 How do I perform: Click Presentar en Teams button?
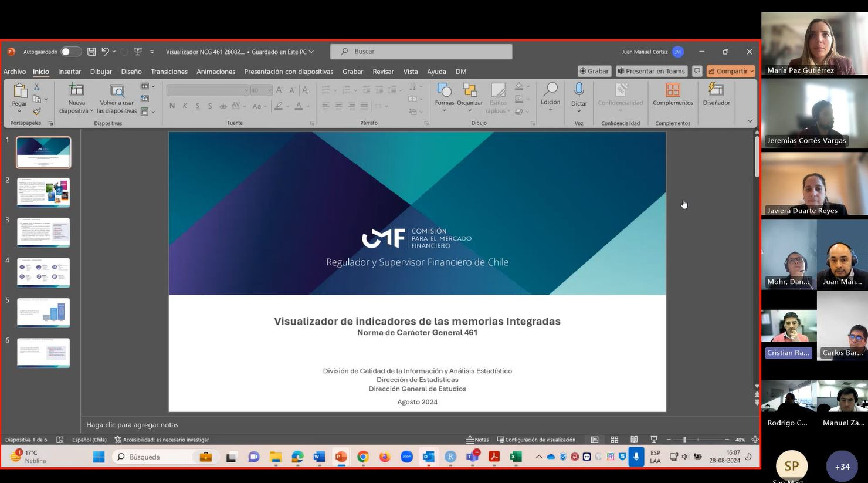(651, 71)
